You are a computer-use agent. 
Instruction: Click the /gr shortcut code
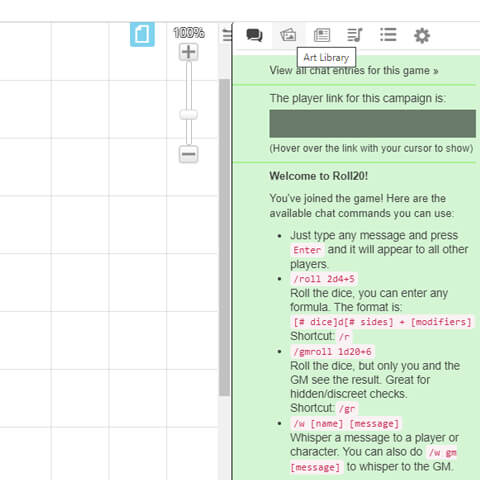pos(347,409)
